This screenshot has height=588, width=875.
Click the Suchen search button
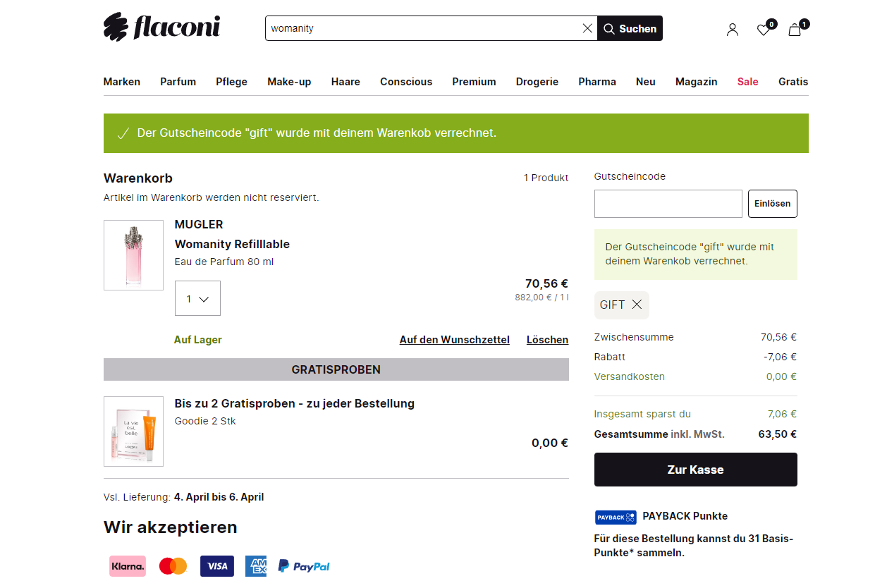point(630,28)
